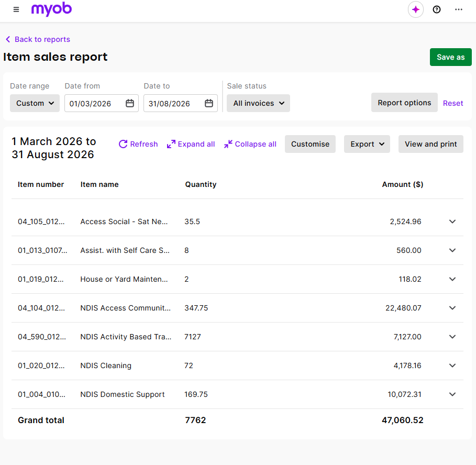The width and height of the screenshot is (476, 465).
Task: Select item number 04_590_012...
Action: point(42,337)
